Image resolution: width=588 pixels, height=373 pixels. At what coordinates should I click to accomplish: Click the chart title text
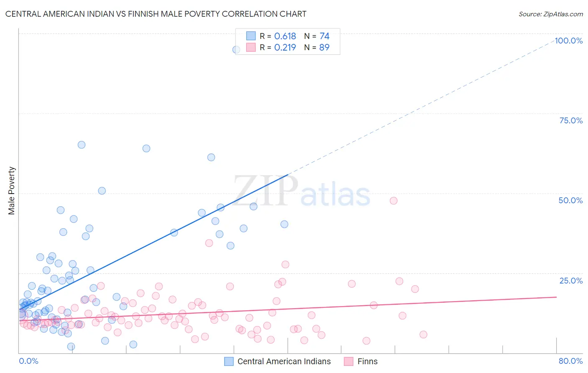pos(156,14)
